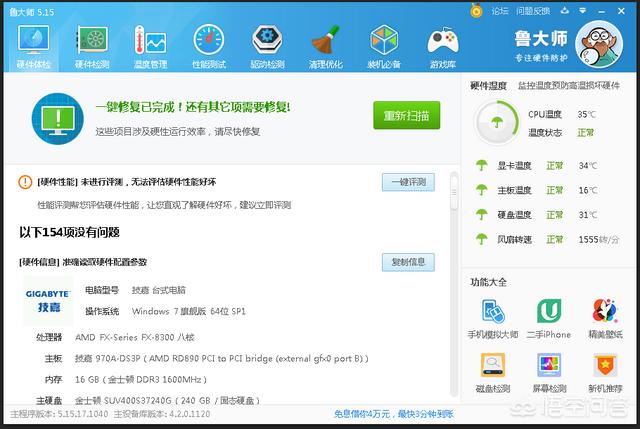
Task: Click the 复制信息 copy info button
Action: tap(408, 262)
